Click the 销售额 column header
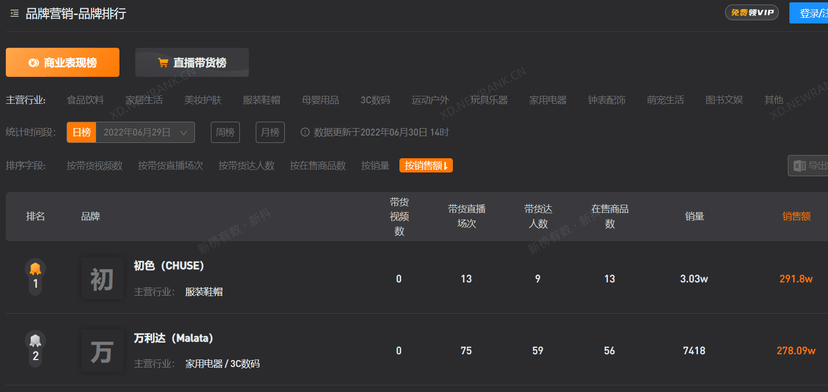The width and height of the screenshot is (828, 392). [x=796, y=217]
